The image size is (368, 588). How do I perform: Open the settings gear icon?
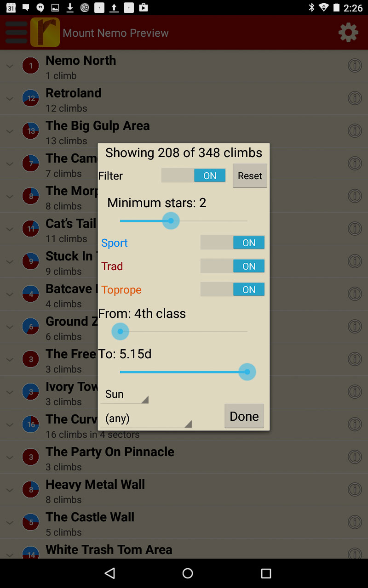click(348, 33)
